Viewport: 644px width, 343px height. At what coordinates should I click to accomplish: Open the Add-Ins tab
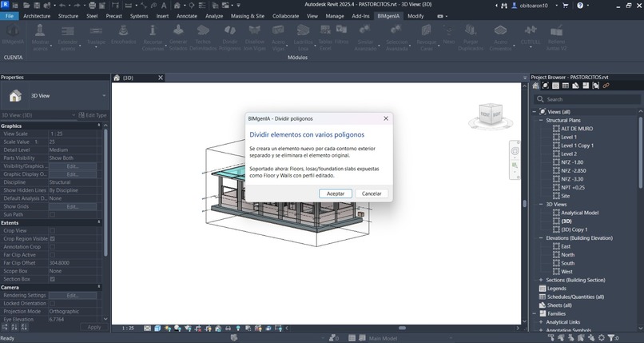[x=360, y=16]
